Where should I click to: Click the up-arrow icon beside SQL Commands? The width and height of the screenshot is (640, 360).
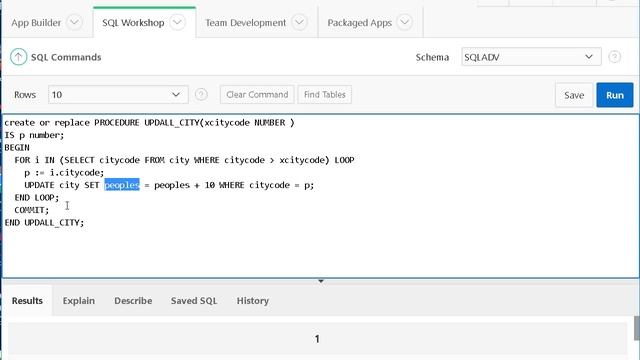click(x=18, y=57)
